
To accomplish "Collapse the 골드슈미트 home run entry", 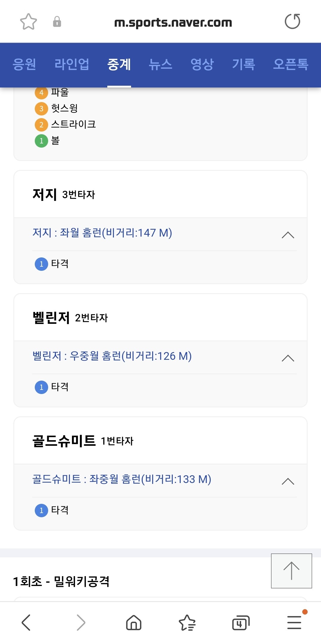I will pos(288,482).
